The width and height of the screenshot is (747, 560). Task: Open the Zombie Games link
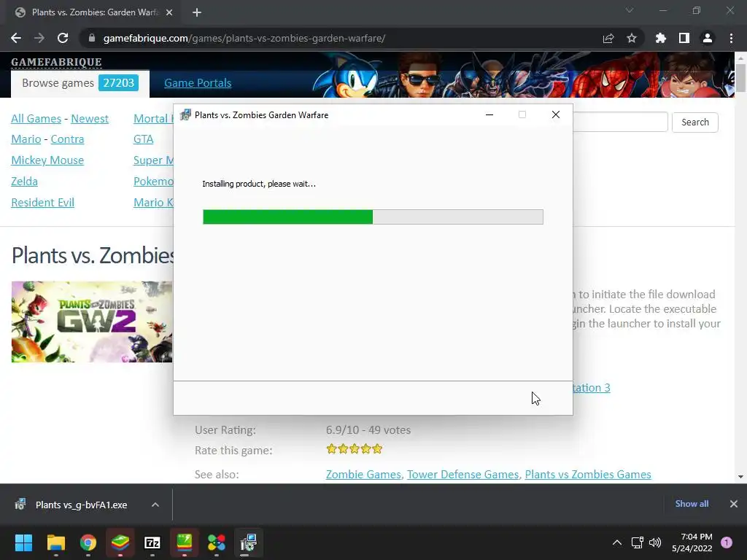point(363,475)
